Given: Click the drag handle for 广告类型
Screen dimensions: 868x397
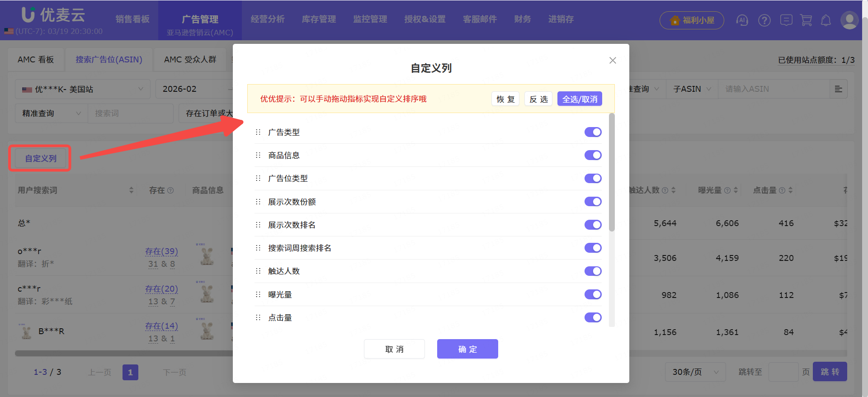Looking at the screenshot, I should click(x=258, y=132).
